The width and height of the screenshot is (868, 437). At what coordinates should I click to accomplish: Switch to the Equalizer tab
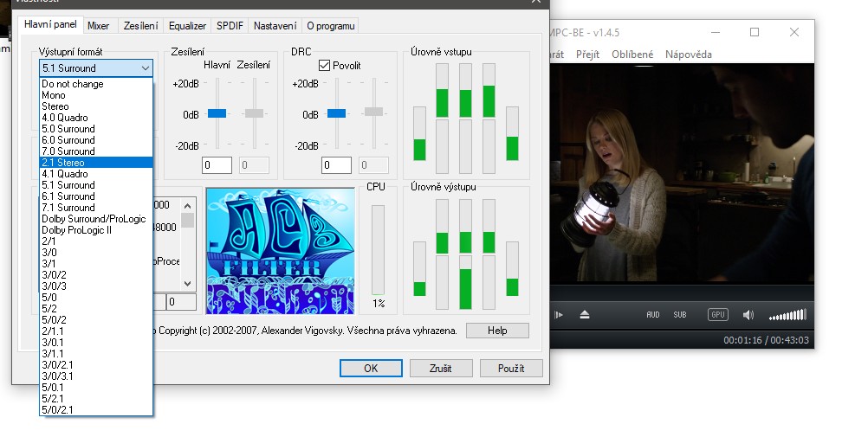tap(187, 26)
